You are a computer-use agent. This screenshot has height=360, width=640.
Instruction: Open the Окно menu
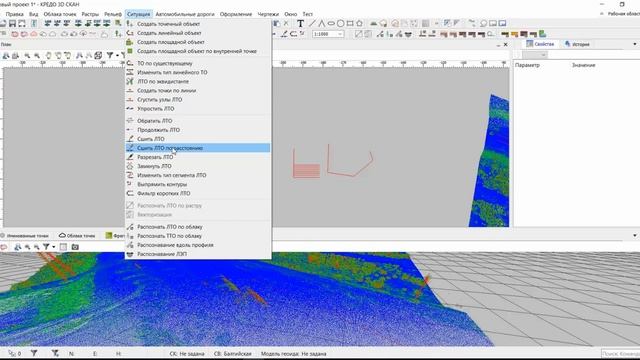(x=291, y=14)
